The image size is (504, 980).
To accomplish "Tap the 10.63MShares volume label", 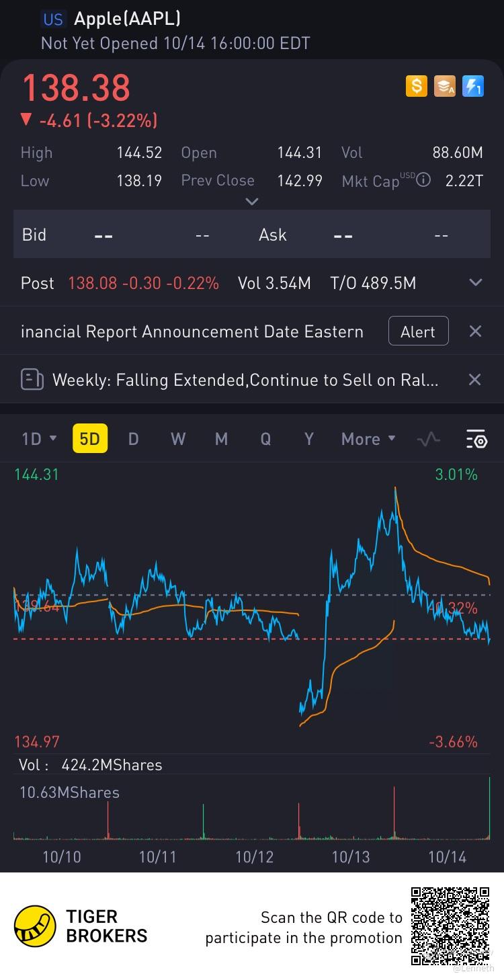I will point(69,792).
